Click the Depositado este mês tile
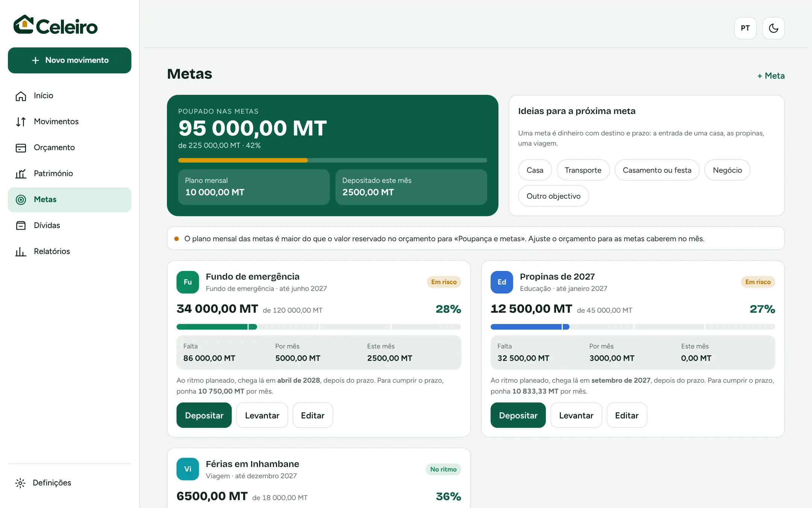Viewport: 812px width, 508px height. pyautogui.click(x=411, y=187)
